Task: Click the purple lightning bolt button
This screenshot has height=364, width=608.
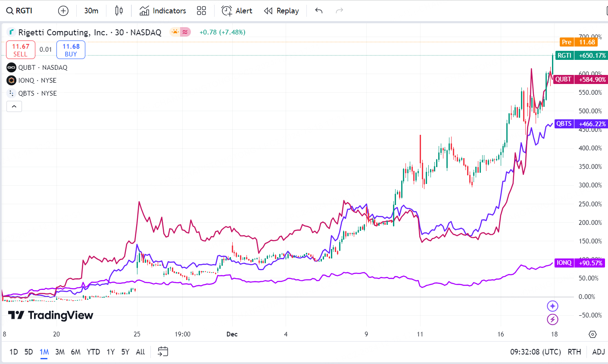Action: pos(552,319)
